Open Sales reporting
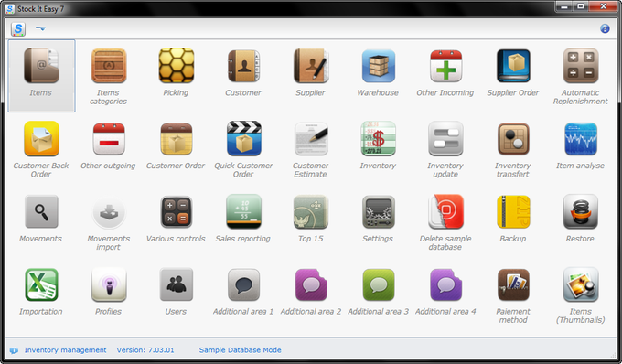Viewport: 622px width, 364px height. pos(243,212)
